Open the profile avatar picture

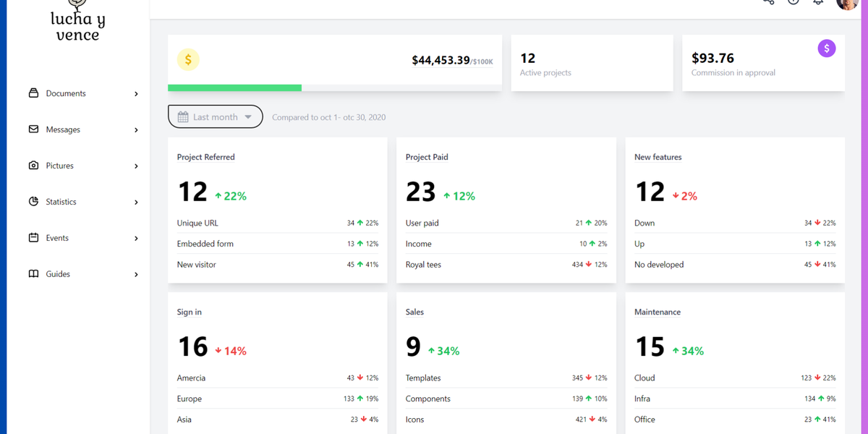coord(846,4)
